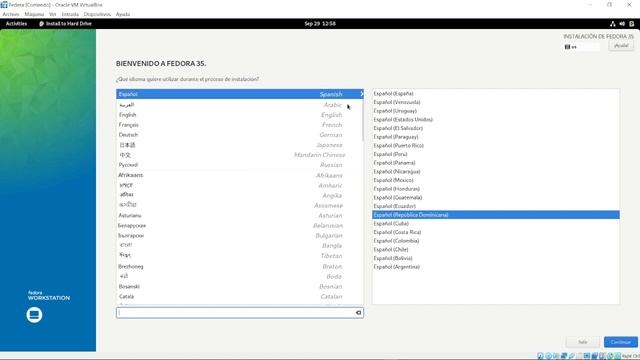Select the Angika language row
This screenshot has height=360, width=640.
click(240, 195)
